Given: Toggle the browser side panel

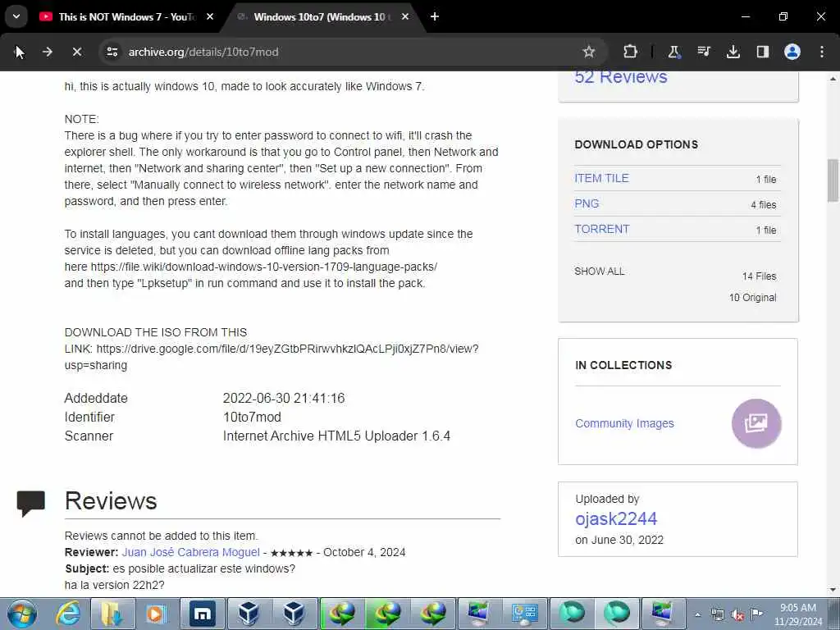Looking at the screenshot, I should click(x=762, y=52).
